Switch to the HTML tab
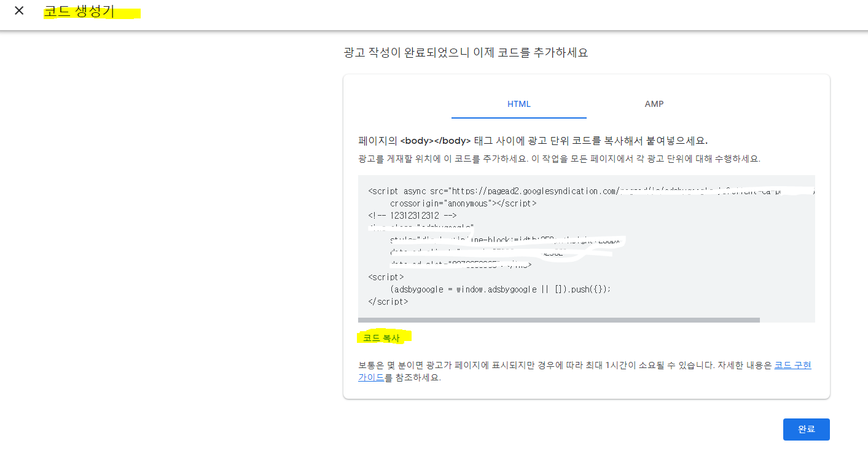This screenshot has width=868, height=459. pos(519,104)
